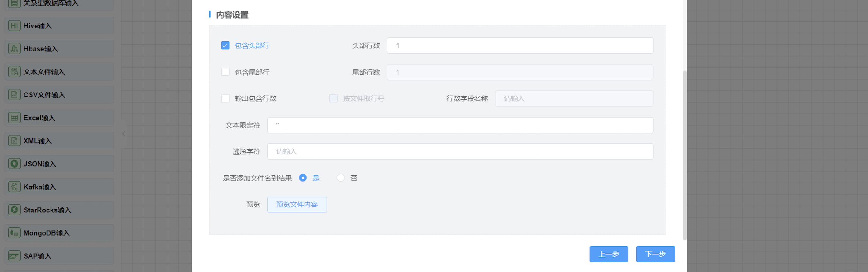Image resolution: width=868 pixels, height=272 pixels.
Task: Select the Hbase输入 component icon
Action: 14,49
